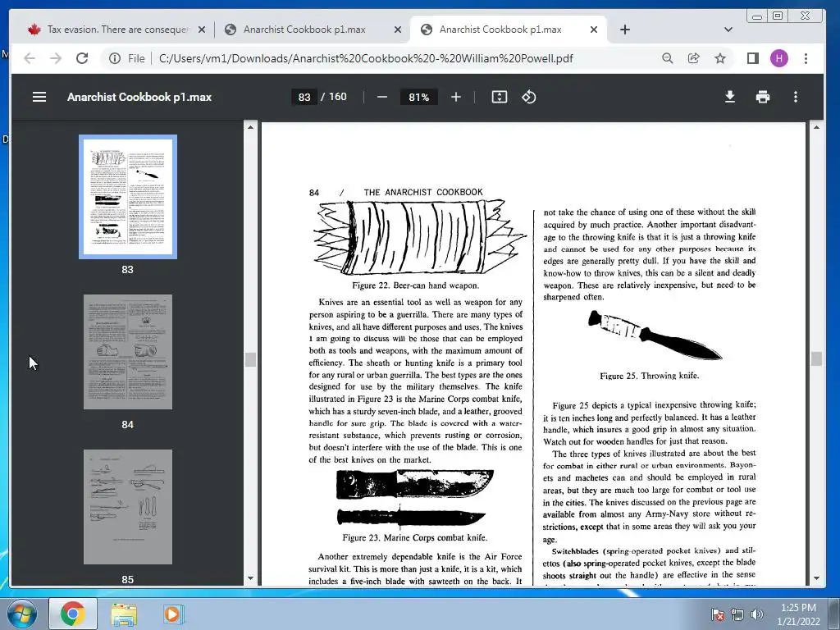840x630 pixels.
Task: Open File Explorer from the taskbar
Action: pos(124,614)
